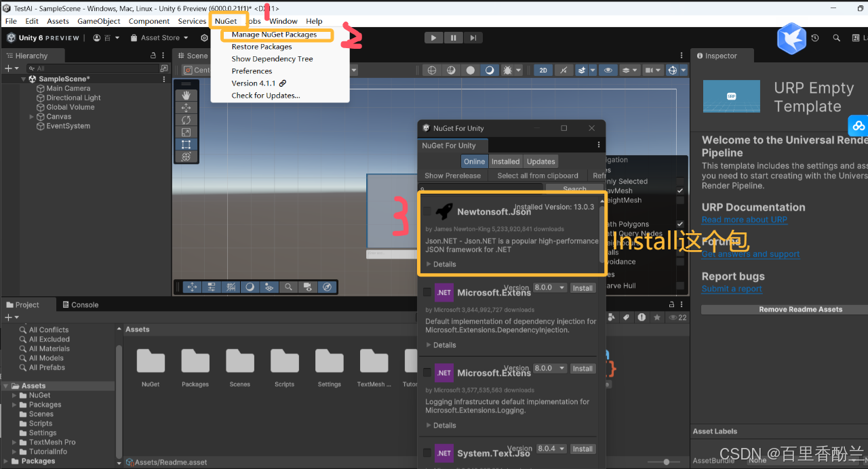
Task: Open the Read more about URP link
Action: point(744,220)
